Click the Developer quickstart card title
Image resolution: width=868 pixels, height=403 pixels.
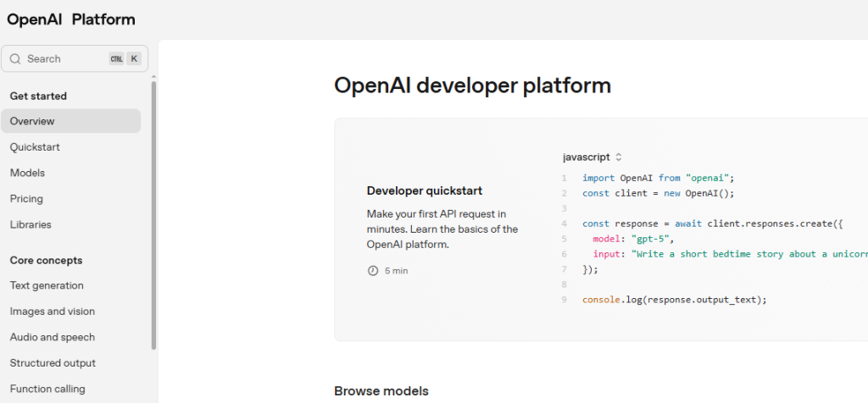point(424,190)
